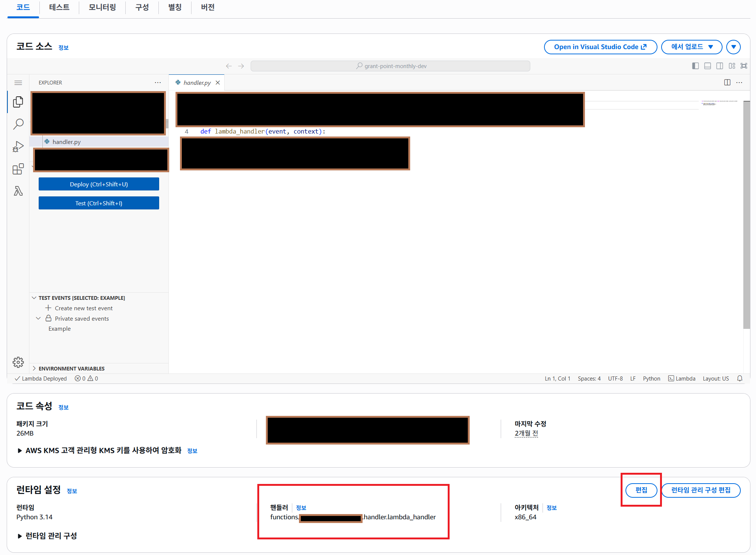Image resolution: width=756 pixels, height=555 pixels.
Task: Open the Run and Debug icon
Action: 18,147
